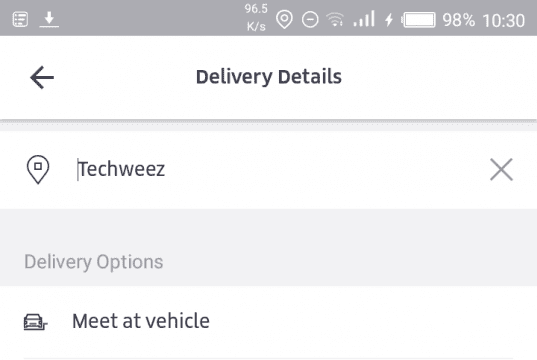This screenshot has width=537, height=360.
Task: Tap the battery icon showing 98%
Action: point(419,20)
